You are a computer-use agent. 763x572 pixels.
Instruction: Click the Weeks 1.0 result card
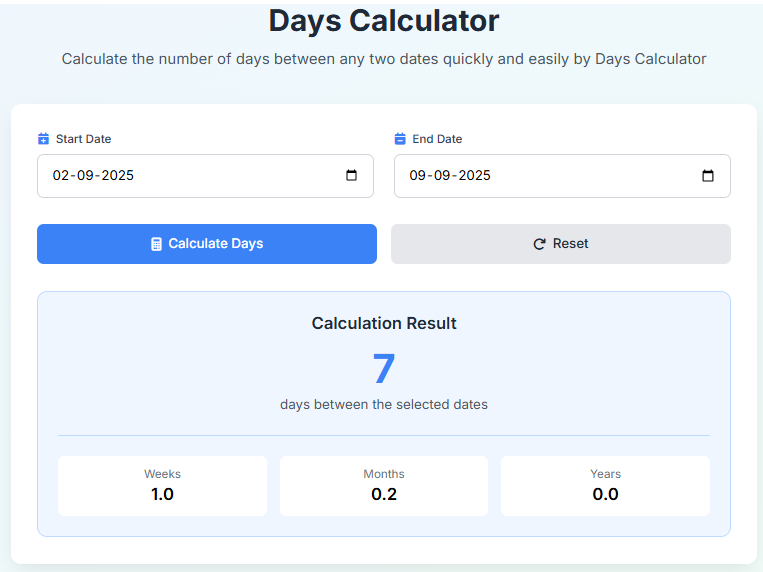[162, 485]
